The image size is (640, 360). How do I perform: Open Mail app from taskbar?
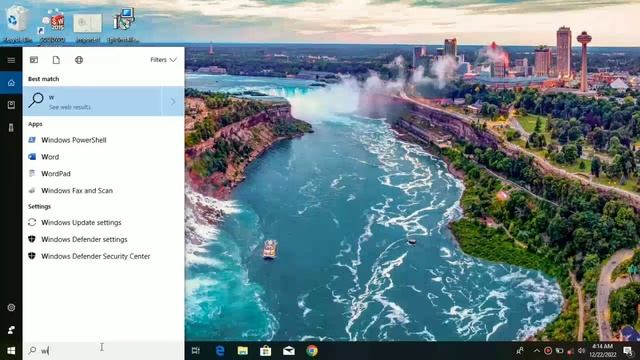pos(289,351)
